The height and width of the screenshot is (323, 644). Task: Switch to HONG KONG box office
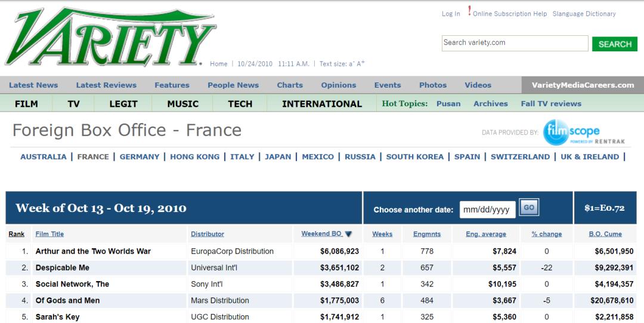point(194,157)
